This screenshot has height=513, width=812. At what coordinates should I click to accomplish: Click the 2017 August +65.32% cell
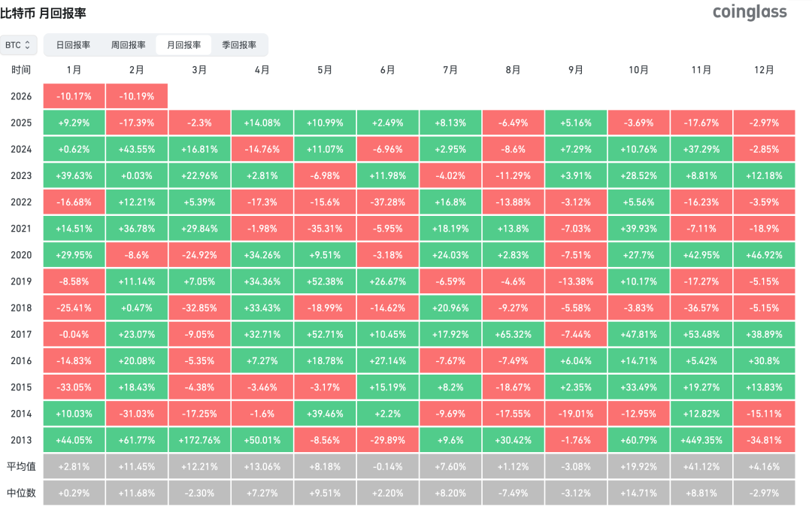click(x=514, y=335)
